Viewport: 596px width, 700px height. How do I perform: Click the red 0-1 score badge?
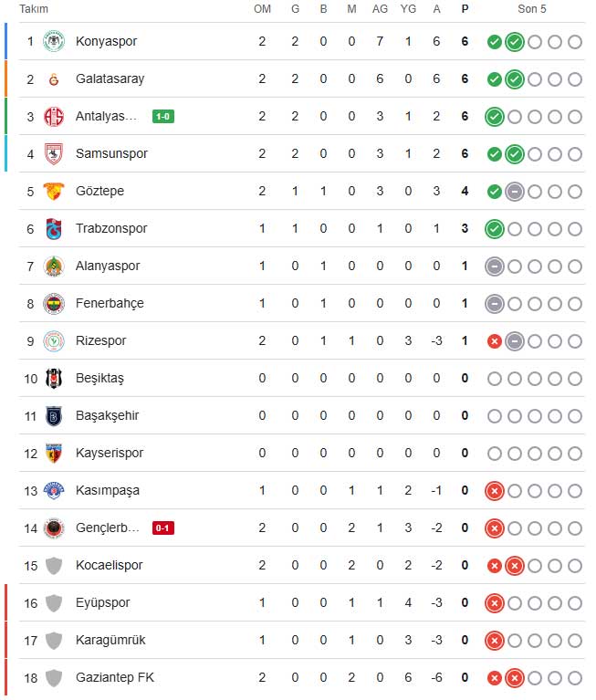point(164,528)
